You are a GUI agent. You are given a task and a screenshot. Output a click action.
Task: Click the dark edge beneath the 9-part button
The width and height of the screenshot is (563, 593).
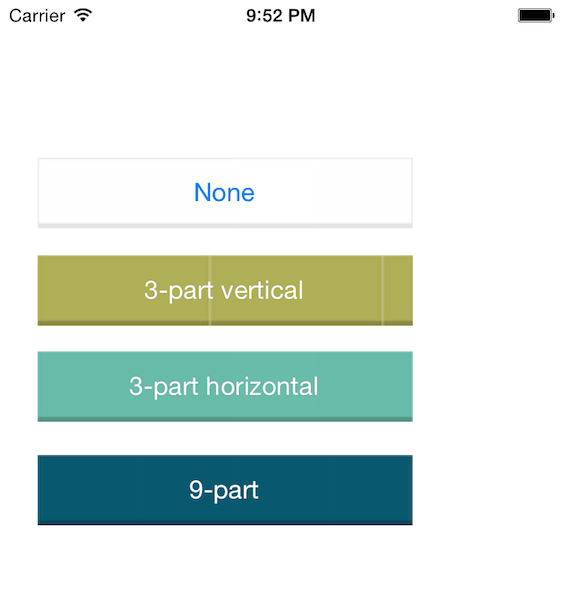pyautogui.click(x=225, y=523)
